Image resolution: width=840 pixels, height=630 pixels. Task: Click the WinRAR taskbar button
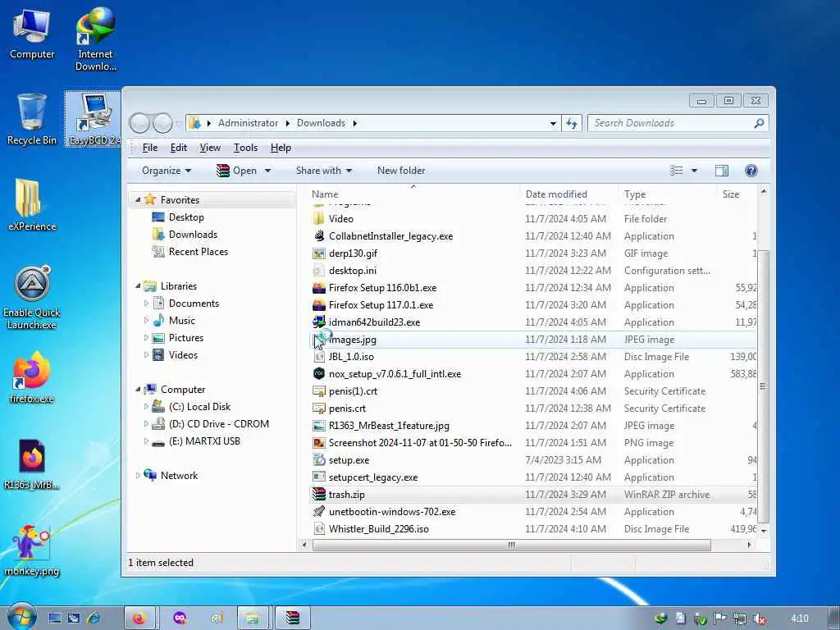(293, 619)
